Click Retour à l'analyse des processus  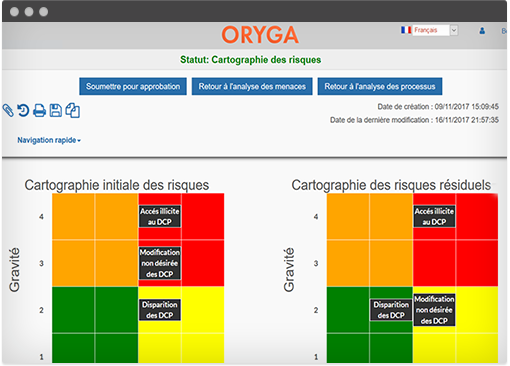point(380,86)
